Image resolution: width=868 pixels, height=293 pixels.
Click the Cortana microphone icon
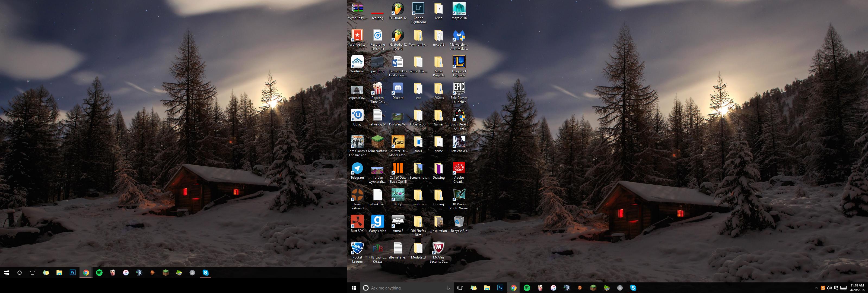tap(448, 288)
